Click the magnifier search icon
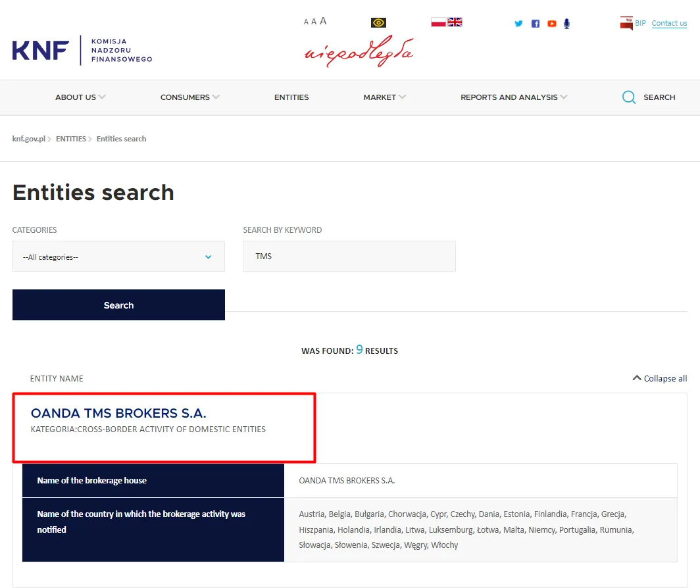Image resolution: width=700 pixels, height=588 pixels. 629,97
